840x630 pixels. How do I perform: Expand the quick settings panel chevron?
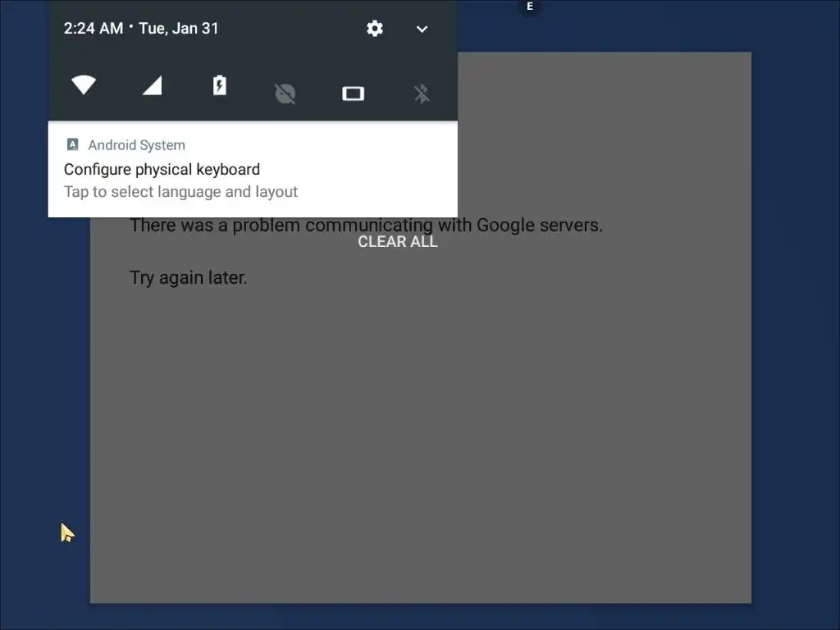click(422, 29)
